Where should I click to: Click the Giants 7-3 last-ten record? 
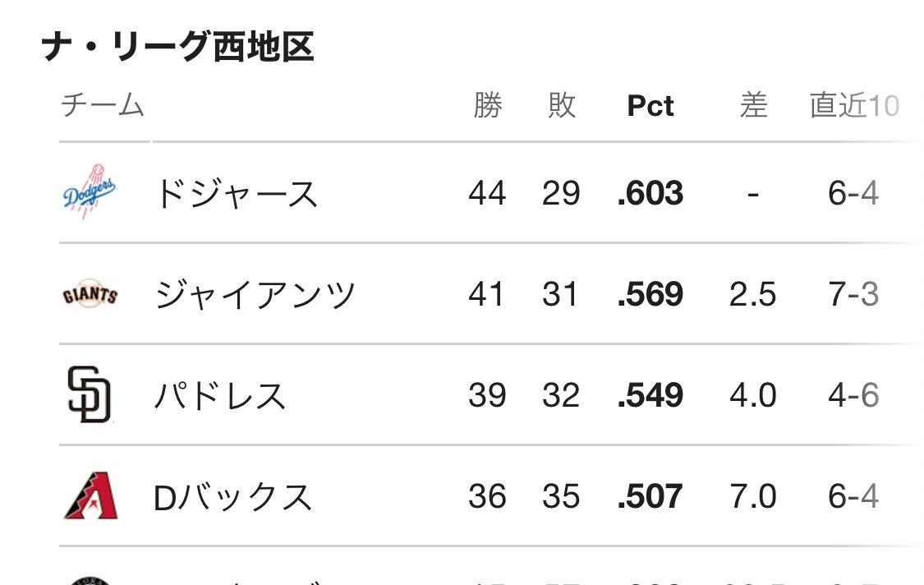pos(853,295)
